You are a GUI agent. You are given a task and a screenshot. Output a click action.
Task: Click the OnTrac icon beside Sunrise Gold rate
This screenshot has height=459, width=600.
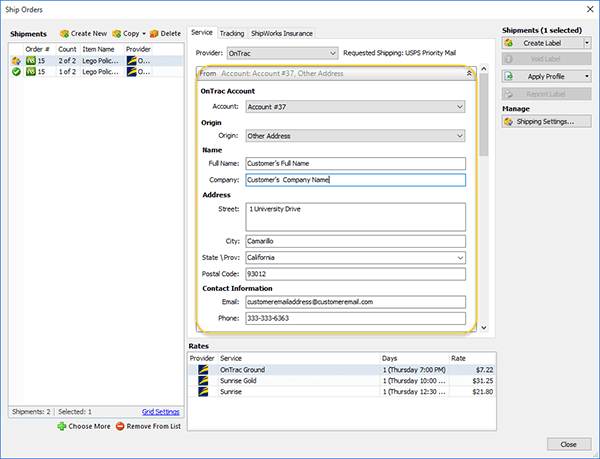click(x=203, y=381)
